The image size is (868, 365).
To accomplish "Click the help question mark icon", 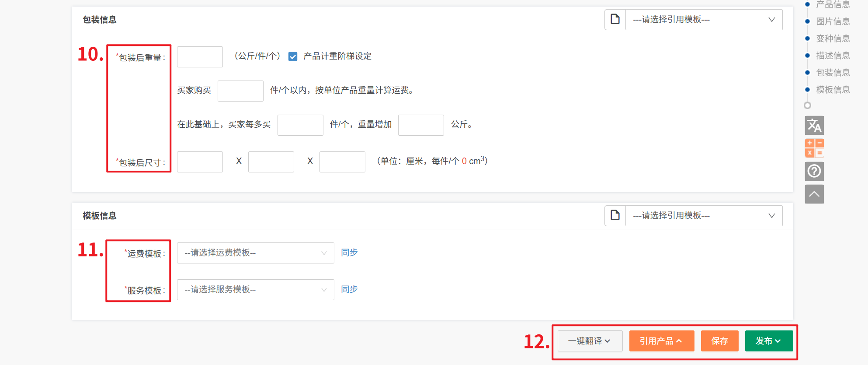I will (814, 171).
